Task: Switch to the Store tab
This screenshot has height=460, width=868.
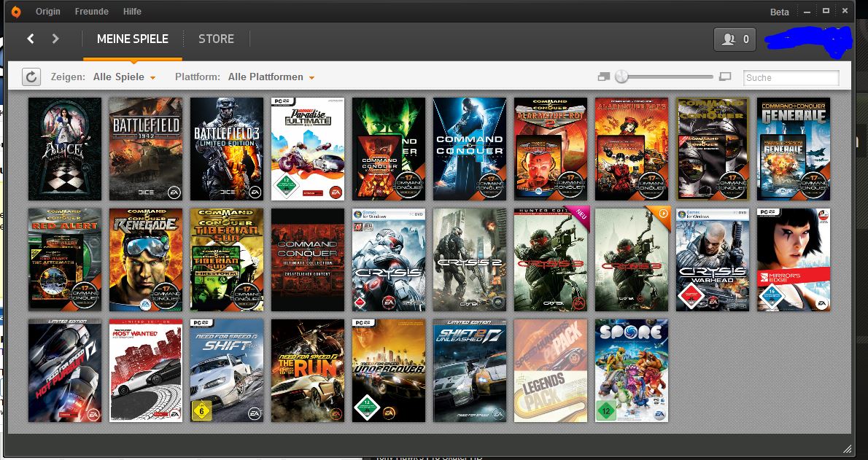Action: click(x=217, y=39)
